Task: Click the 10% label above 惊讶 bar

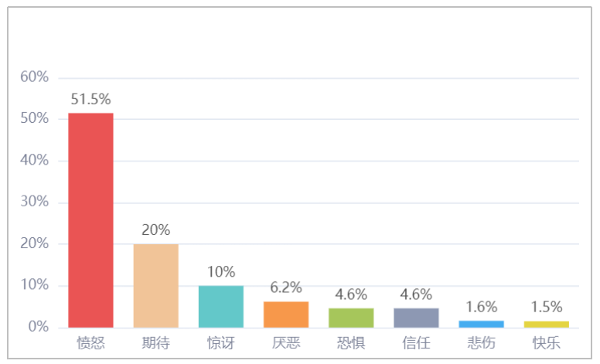Action: tap(221, 272)
